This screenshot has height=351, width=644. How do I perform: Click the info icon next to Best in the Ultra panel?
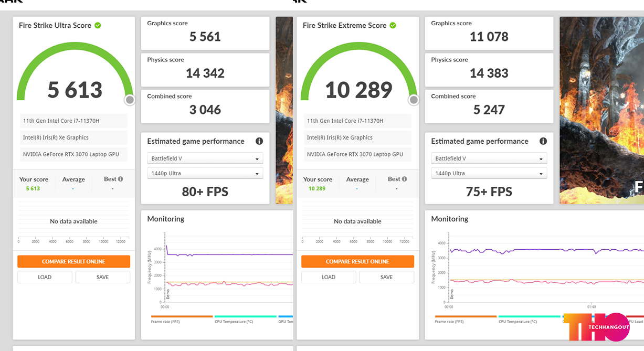coord(121,179)
